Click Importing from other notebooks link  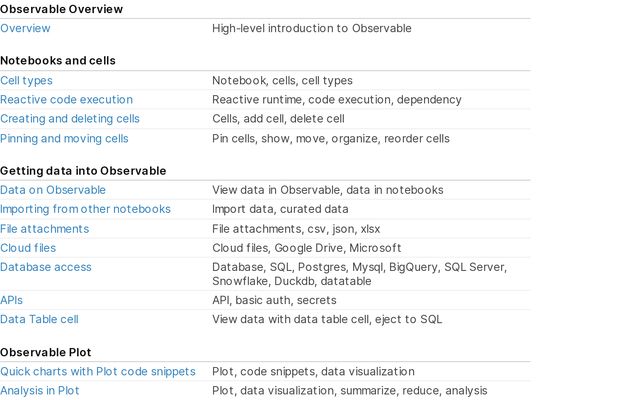click(x=85, y=209)
